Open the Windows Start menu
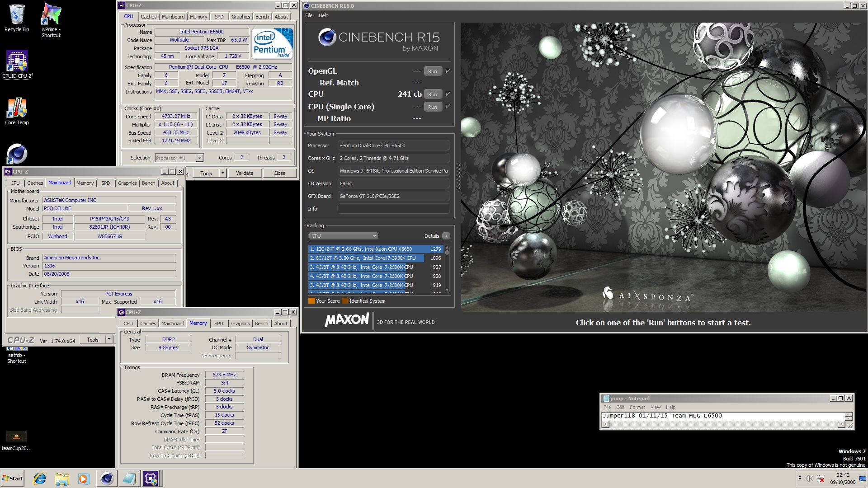The image size is (868, 488). (x=13, y=479)
